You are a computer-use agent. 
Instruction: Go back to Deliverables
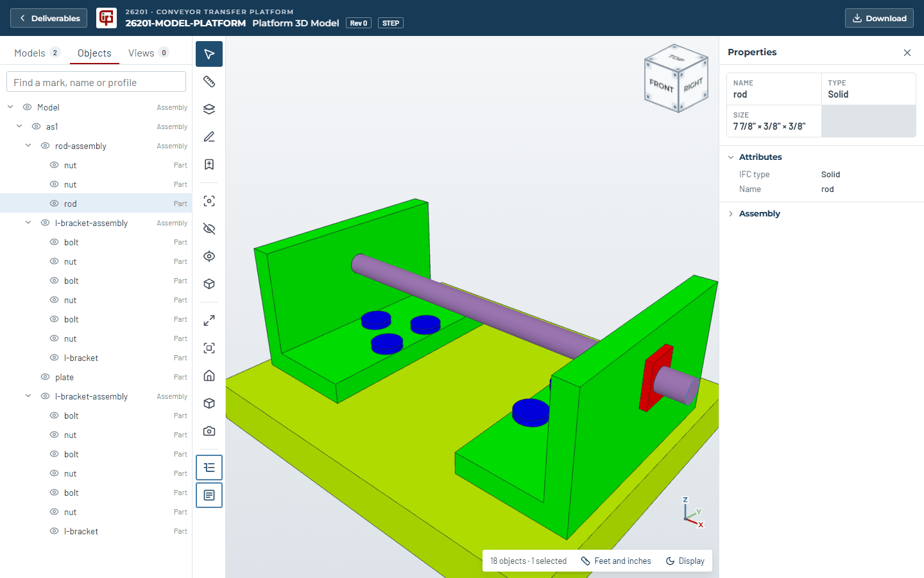pyautogui.click(x=49, y=18)
